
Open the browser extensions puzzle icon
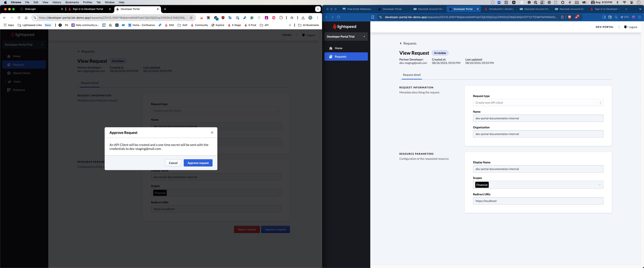tap(281, 18)
